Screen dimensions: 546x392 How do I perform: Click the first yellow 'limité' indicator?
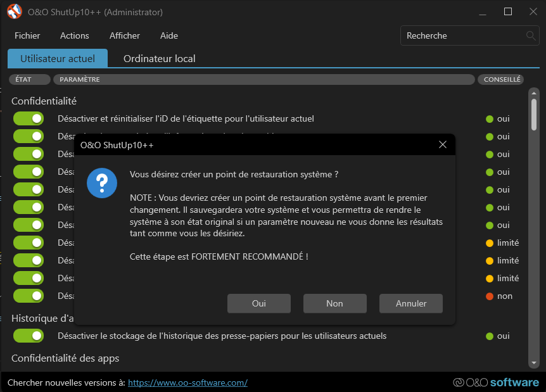coord(490,243)
